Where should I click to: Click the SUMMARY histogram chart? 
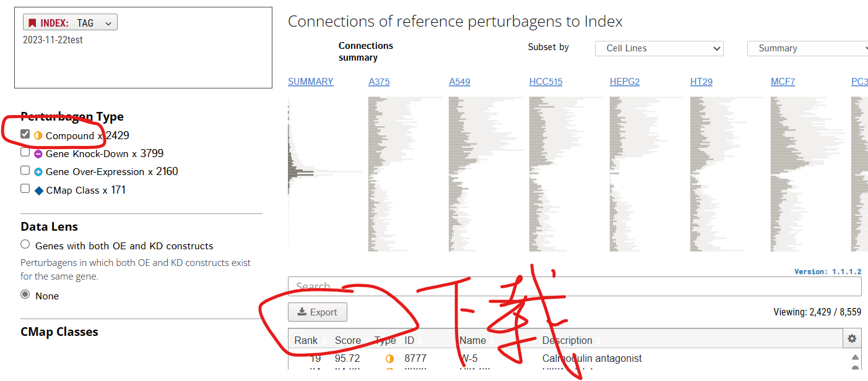[325, 174]
